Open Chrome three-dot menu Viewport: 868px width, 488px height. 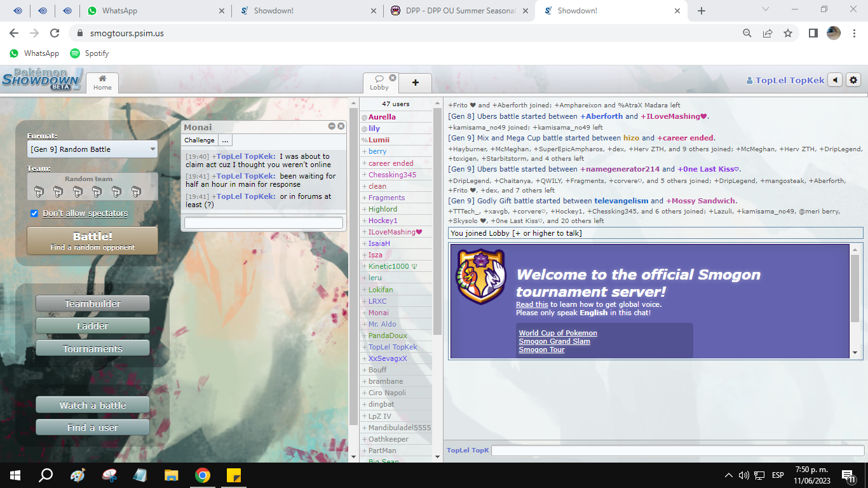853,33
